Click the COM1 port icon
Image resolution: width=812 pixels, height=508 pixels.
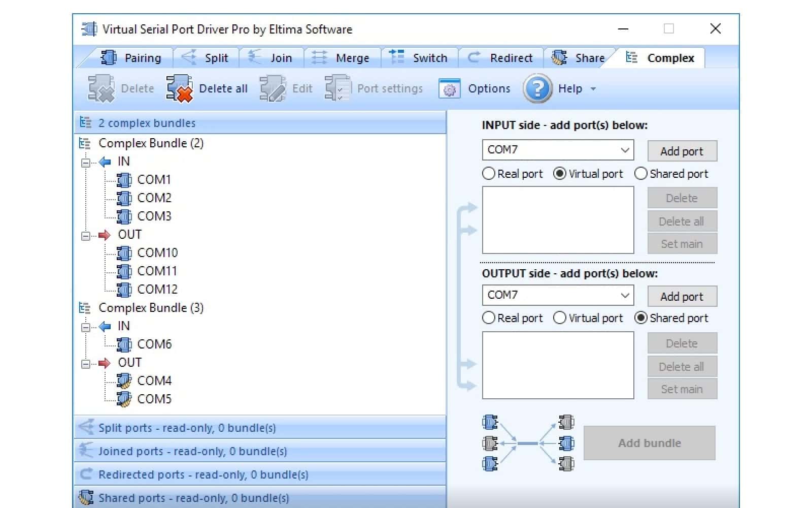pos(124,180)
